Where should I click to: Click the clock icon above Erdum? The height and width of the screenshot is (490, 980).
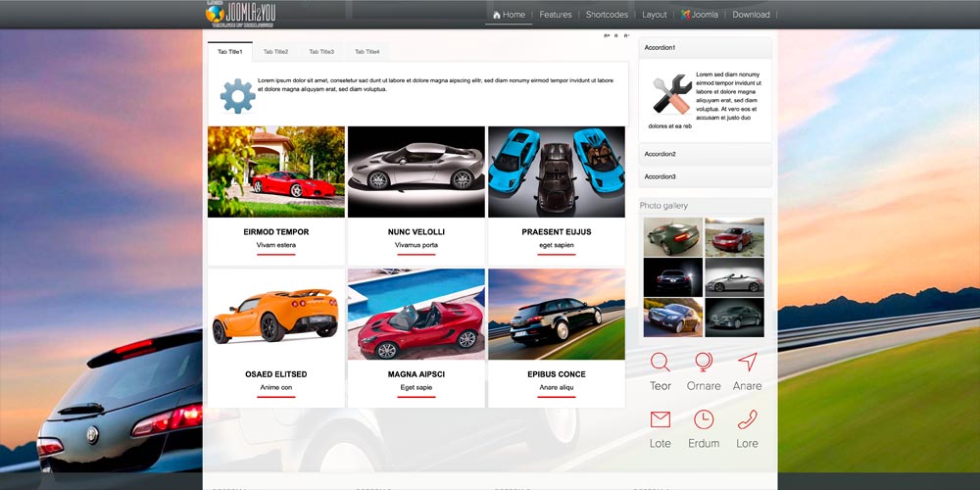[704, 419]
